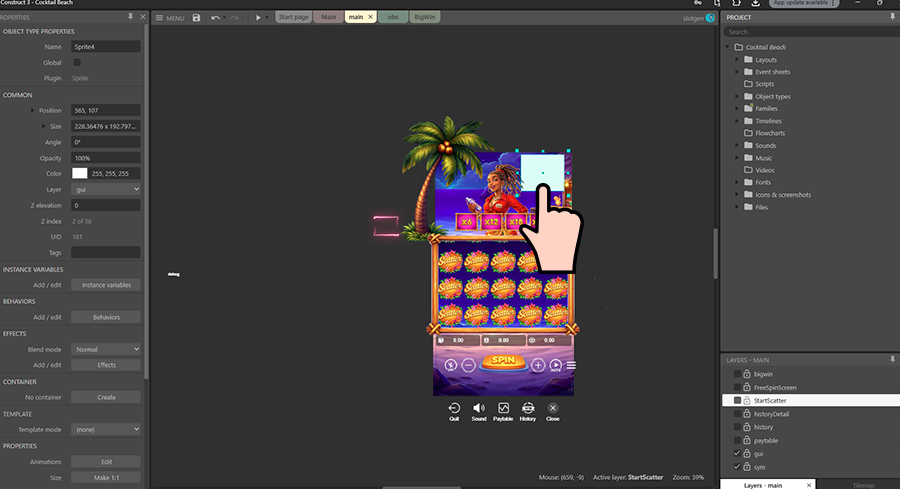Click the undo arrow icon
The height and width of the screenshot is (489, 900).
[x=215, y=18]
